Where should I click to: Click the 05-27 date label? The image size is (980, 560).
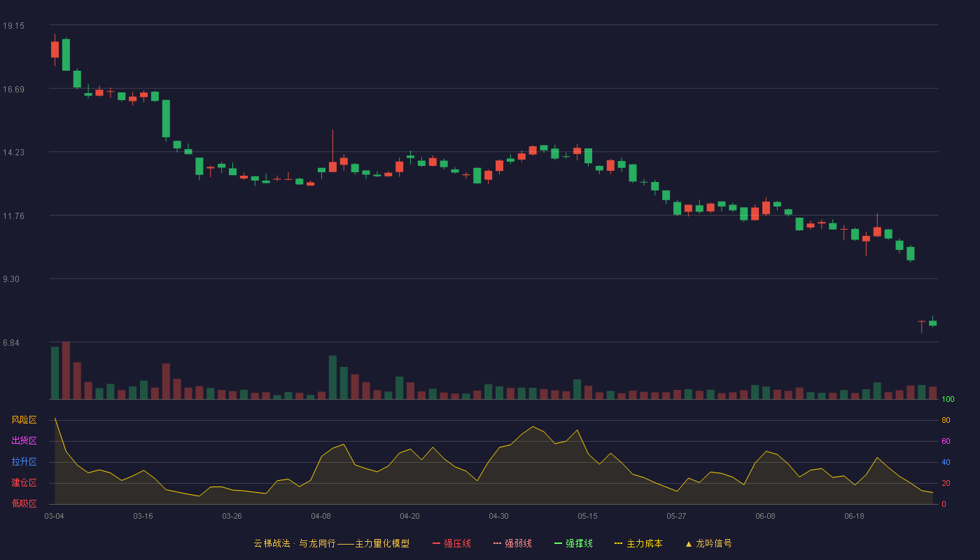[676, 516]
